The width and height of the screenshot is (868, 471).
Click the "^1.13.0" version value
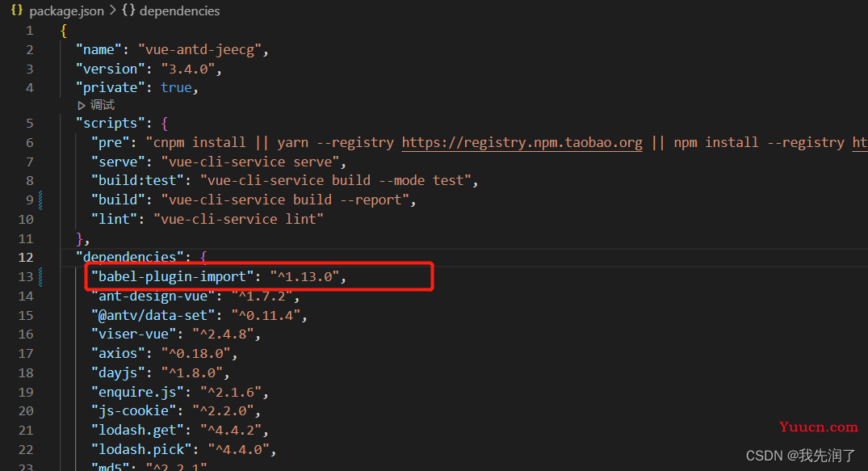pyautogui.click(x=304, y=276)
